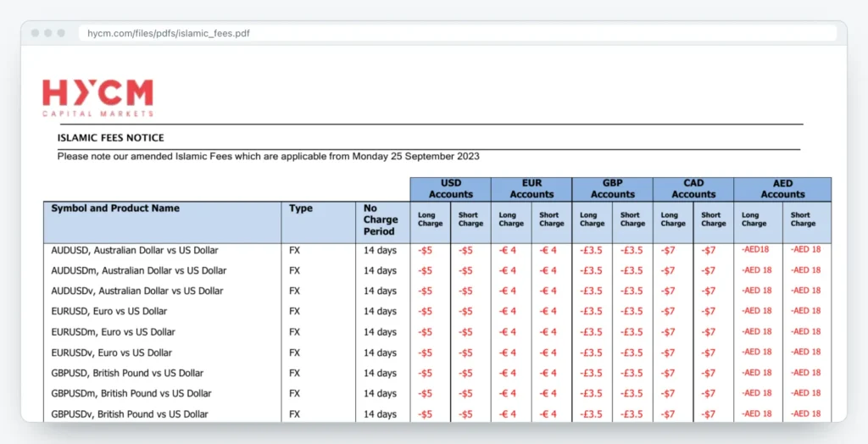Click the hycm.com/files/pdfs/islamic_fees.pdf address bar
This screenshot has width=868, height=444.
(458, 33)
